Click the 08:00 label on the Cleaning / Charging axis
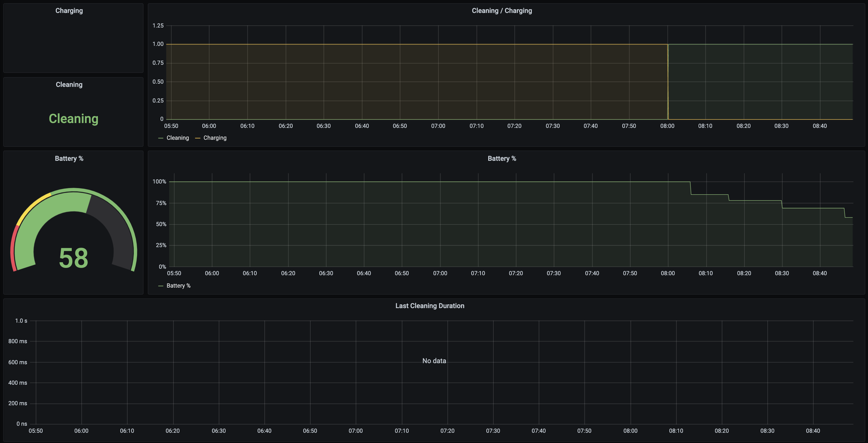This screenshot has width=868, height=443. click(x=667, y=126)
